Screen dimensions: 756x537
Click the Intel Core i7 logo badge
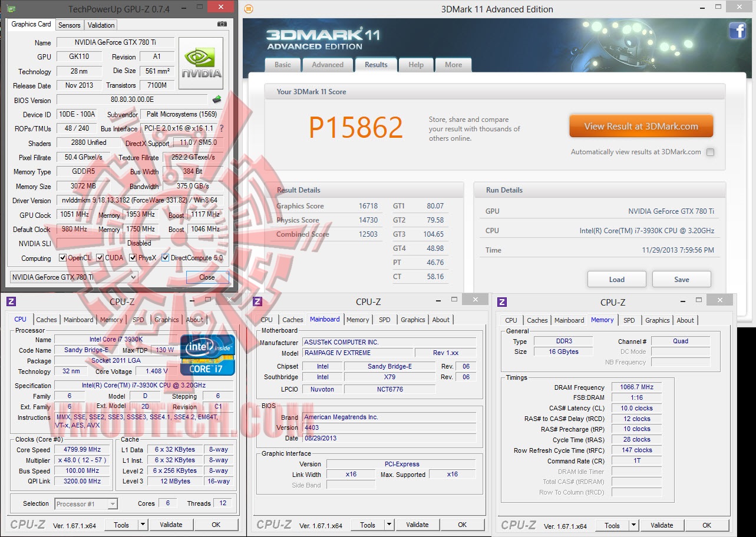point(207,354)
